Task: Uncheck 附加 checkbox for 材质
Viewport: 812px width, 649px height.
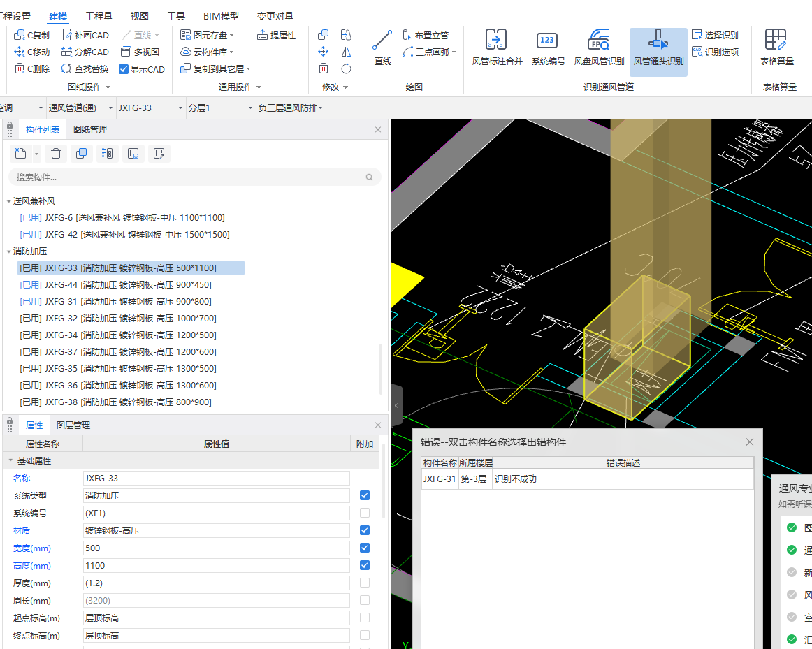Action: (x=365, y=530)
